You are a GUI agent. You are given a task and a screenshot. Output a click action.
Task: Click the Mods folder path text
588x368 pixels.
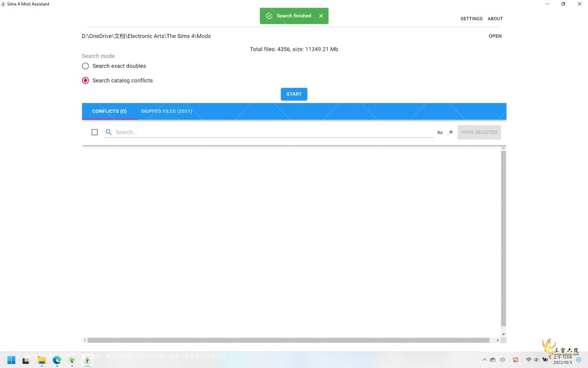point(146,36)
